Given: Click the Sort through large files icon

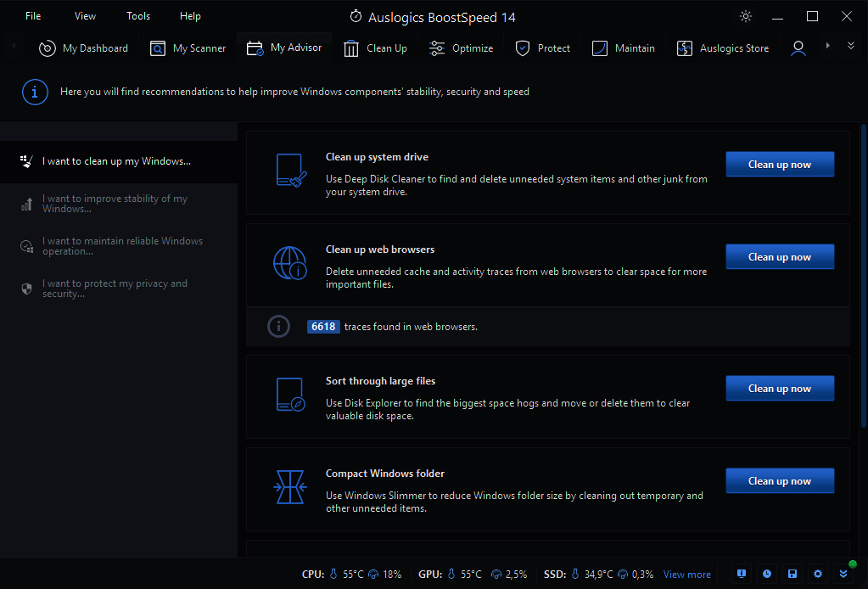Looking at the screenshot, I should [x=290, y=394].
